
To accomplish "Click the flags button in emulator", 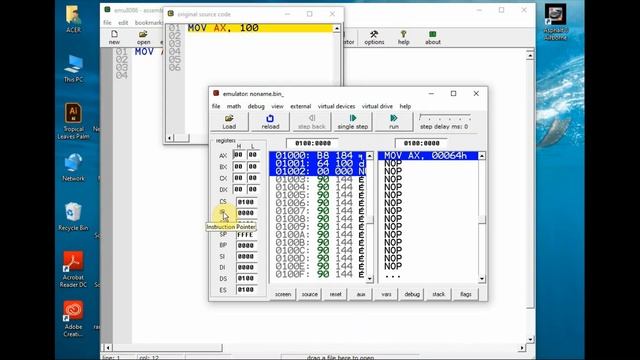I will 465,294.
